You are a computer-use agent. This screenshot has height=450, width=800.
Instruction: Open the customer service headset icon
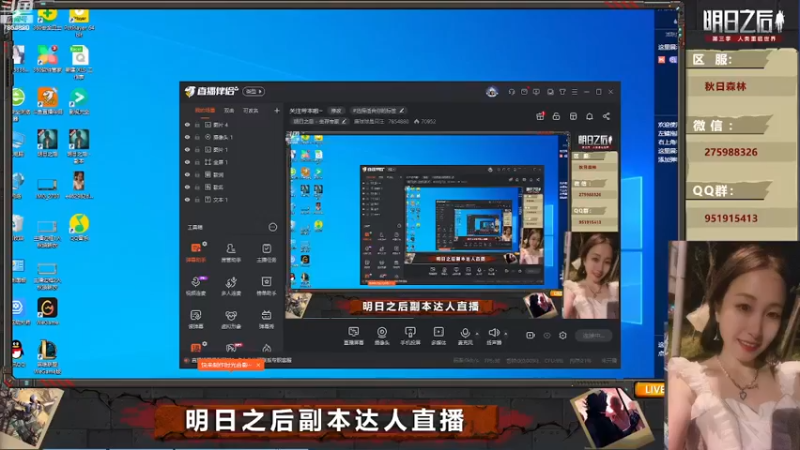click(511, 92)
